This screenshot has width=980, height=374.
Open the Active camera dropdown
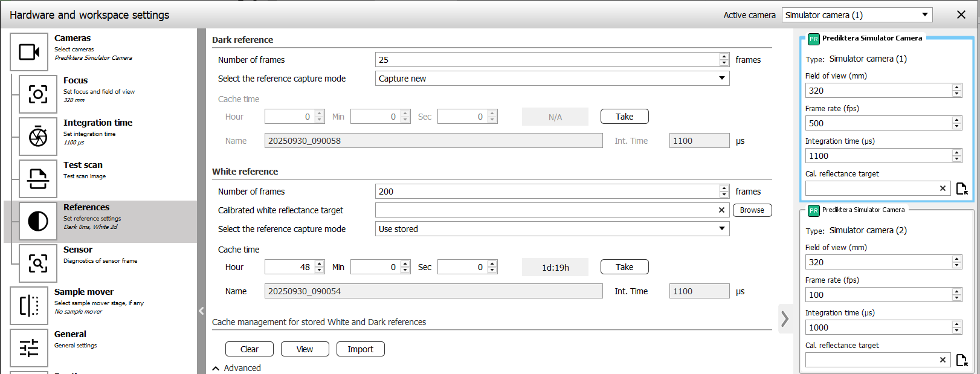click(857, 15)
